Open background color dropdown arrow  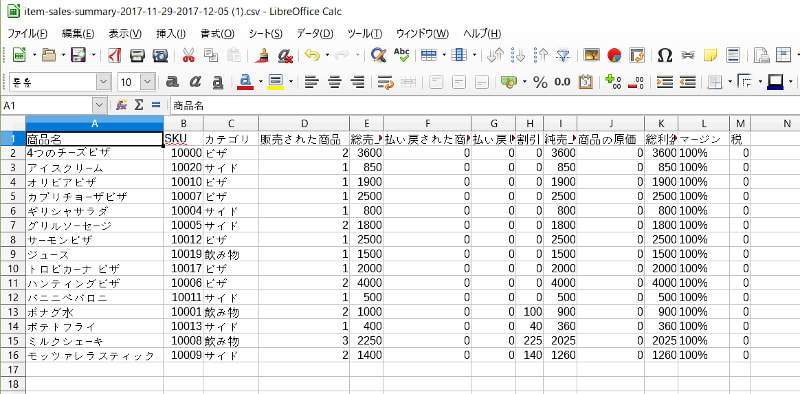(291, 82)
